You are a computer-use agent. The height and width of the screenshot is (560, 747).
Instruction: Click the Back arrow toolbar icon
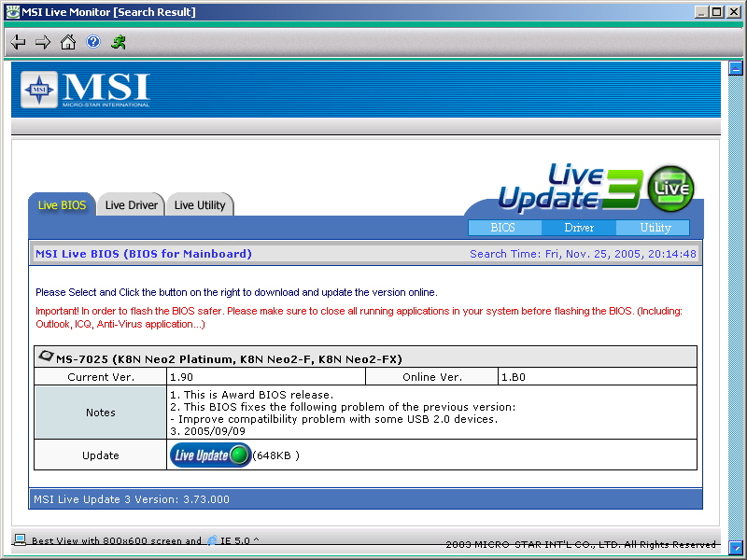18,42
